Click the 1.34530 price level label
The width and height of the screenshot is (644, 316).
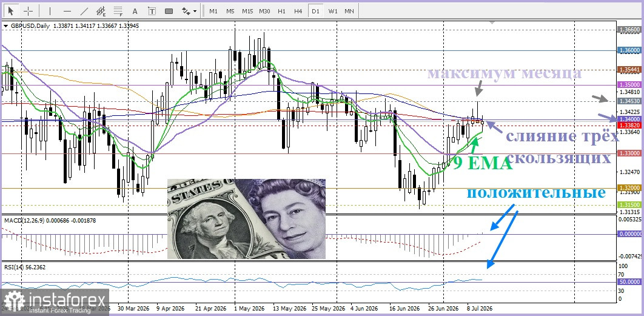click(629, 101)
